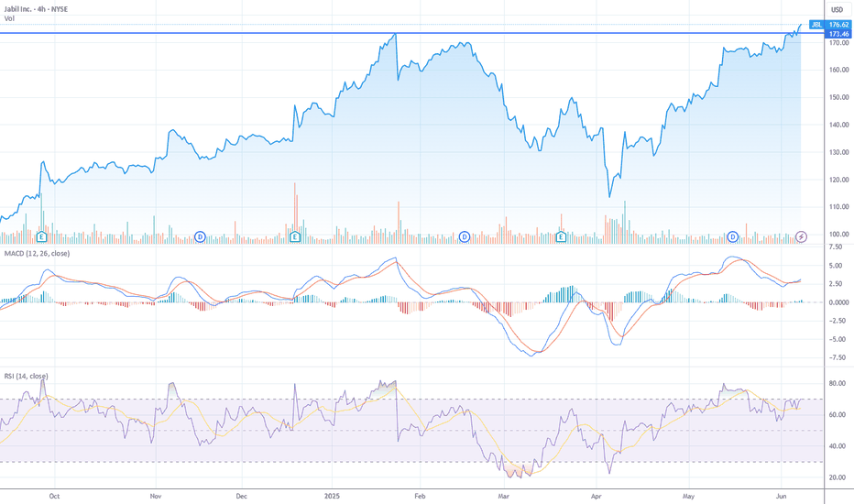
Task: Click the 170.00 price scale value
Action: [x=838, y=42]
